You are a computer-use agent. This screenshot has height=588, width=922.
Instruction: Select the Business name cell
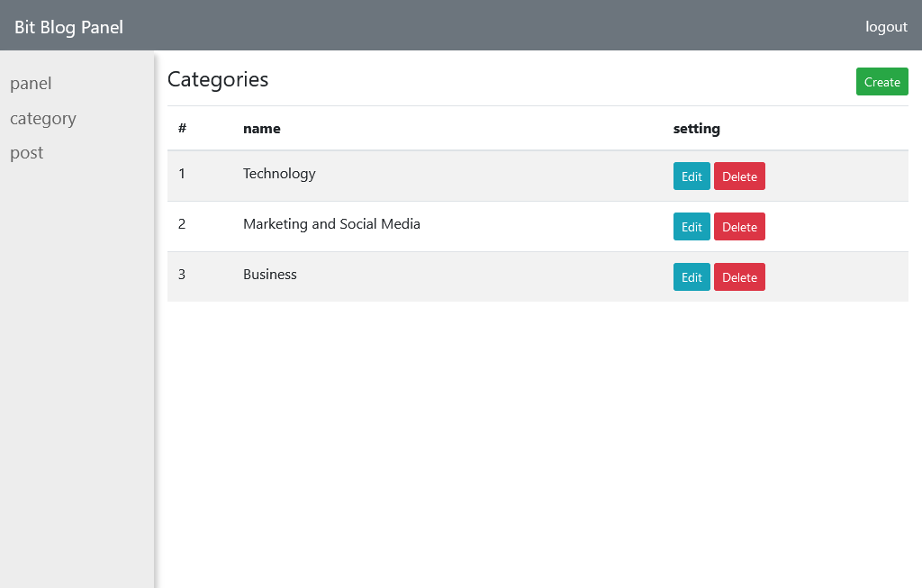coord(270,275)
